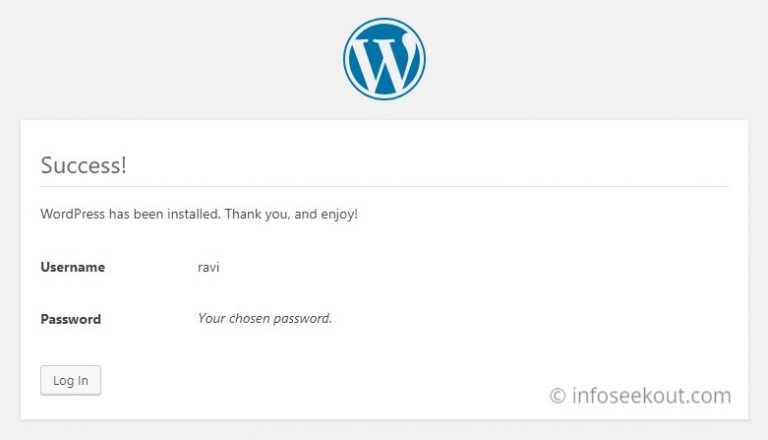Select the Success! heading
Screen dimensions: 768x440
(x=83, y=165)
